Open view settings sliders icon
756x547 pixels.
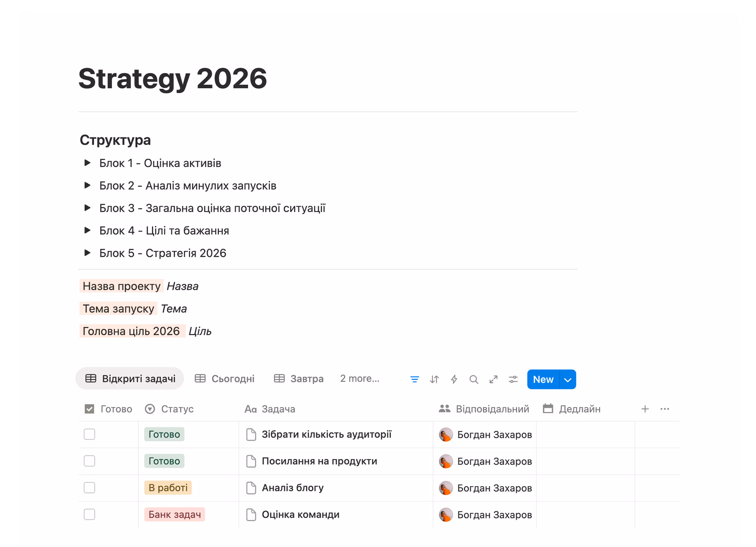(513, 379)
